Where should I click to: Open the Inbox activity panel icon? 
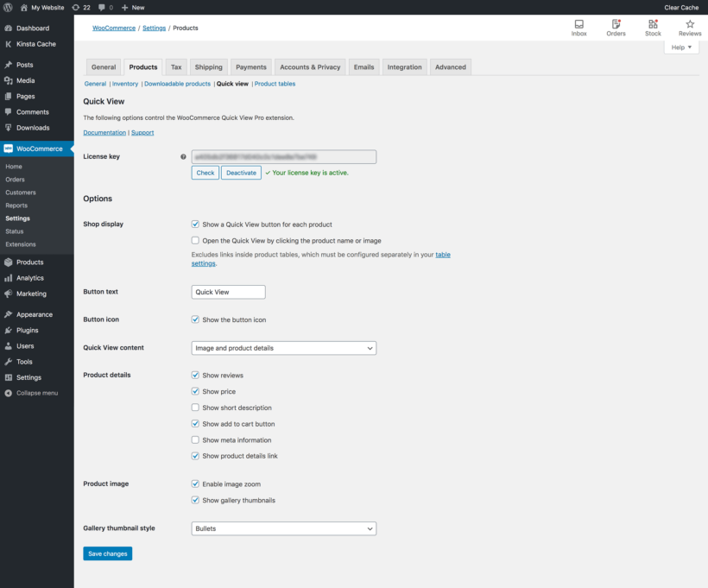point(578,24)
